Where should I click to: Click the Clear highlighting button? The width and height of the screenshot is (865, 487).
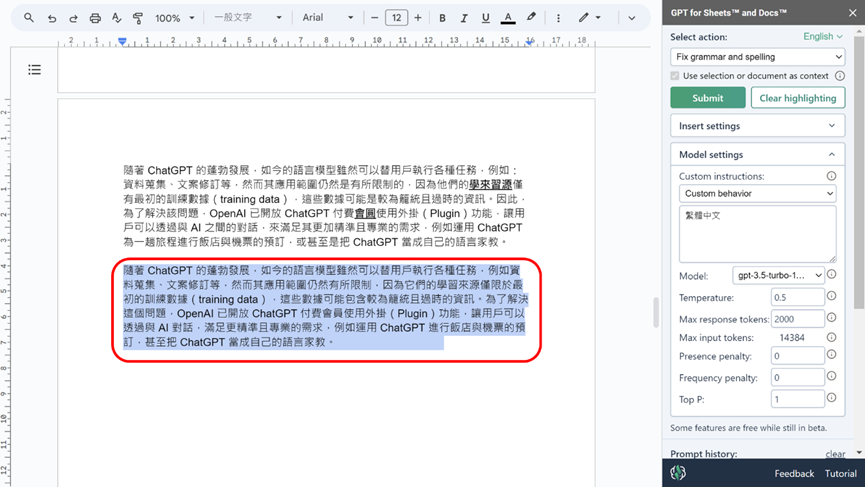(798, 98)
